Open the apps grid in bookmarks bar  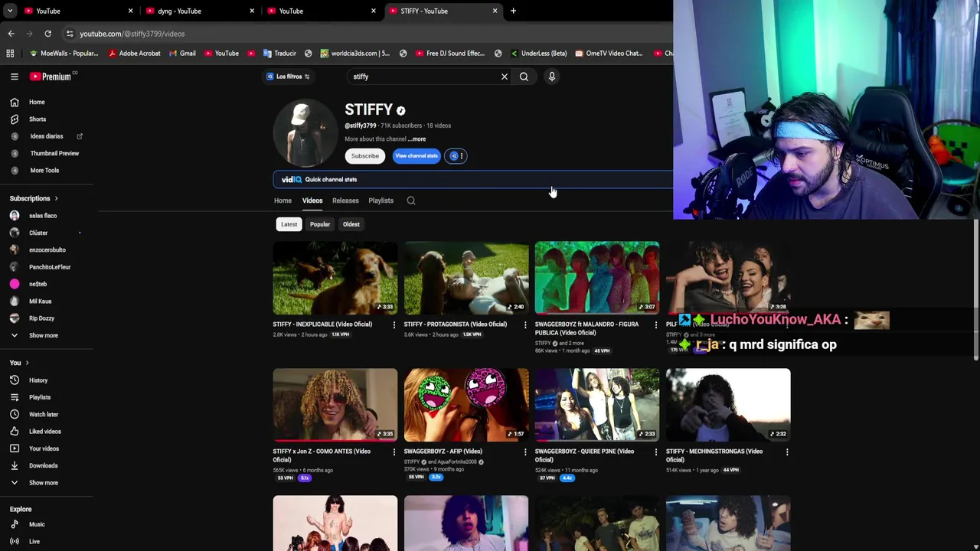coord(10,54)
